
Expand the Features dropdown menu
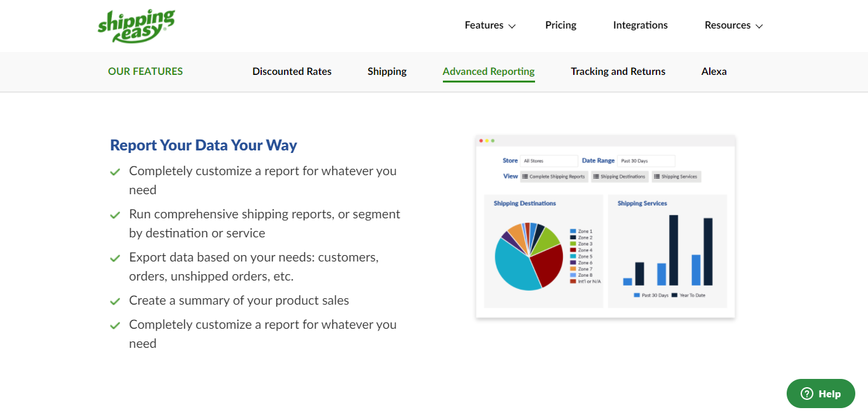[x=490, y=25]
